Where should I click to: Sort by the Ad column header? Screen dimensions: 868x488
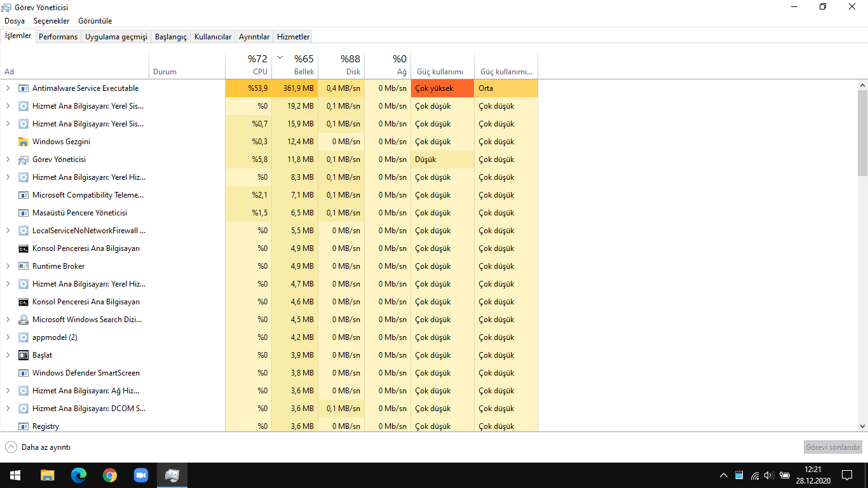pyautogui.click(x=75, y=65)
